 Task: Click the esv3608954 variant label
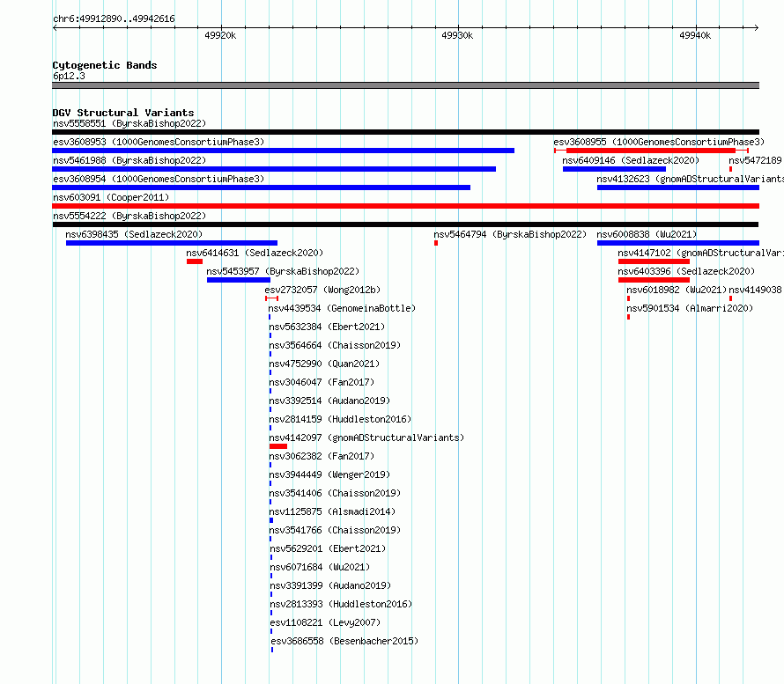click(159, 179)
